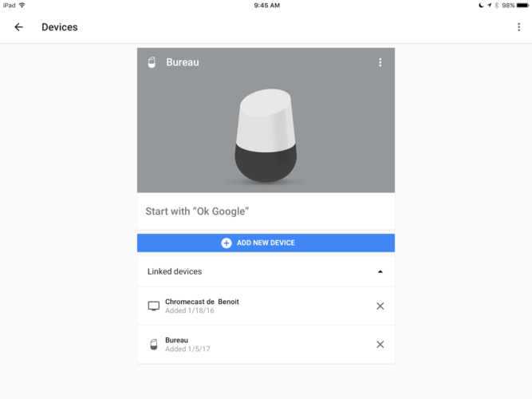Screen dimensions: 532x399
Task: Click the ADD NEW DEVICE button
Action: [x=266, y=243]
